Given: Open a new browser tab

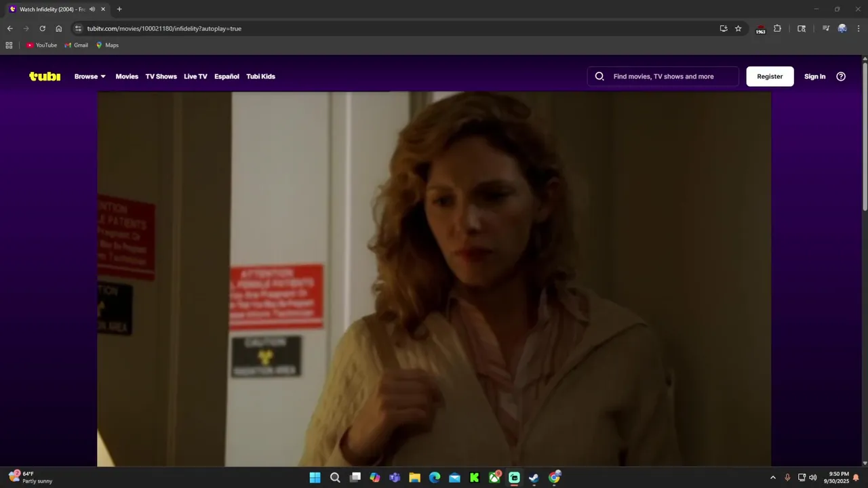Looking at the screenshot, I should tap(119, 9).
